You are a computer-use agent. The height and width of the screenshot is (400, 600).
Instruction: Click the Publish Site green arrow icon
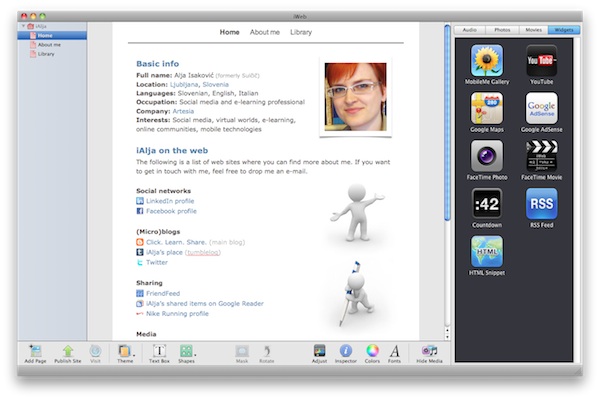68,351
